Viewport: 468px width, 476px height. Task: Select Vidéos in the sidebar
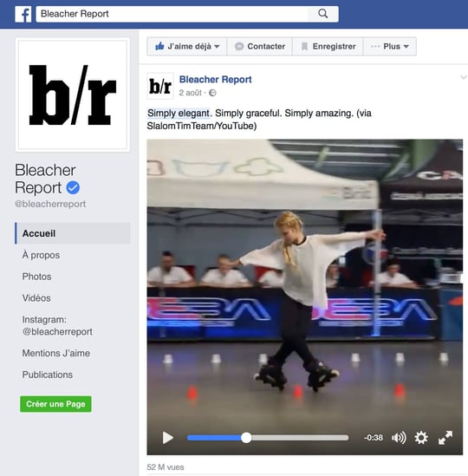pos(36,298)
